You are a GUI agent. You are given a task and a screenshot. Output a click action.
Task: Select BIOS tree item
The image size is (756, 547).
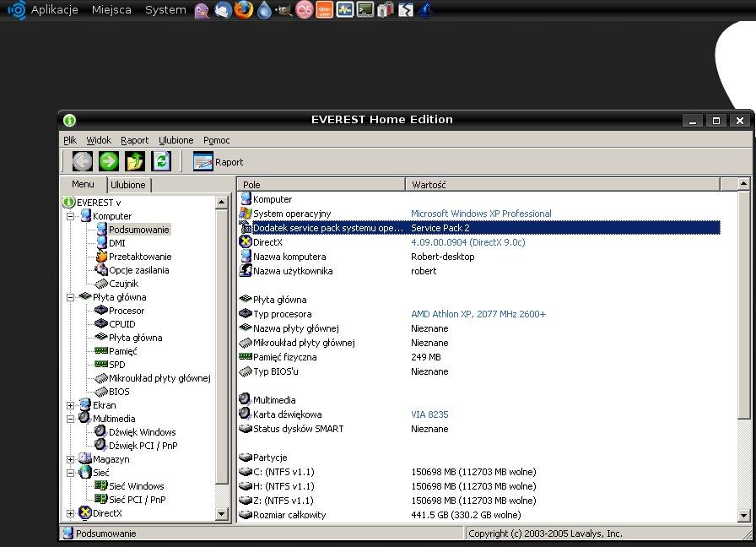pyautogui.click(x=112, y=392)
